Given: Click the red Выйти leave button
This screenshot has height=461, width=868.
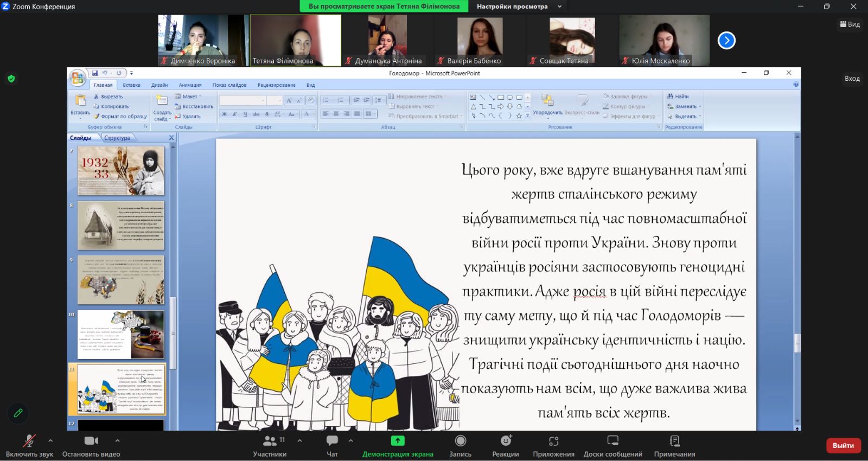Looking at the screenshot, I should (x=843, y=445).
